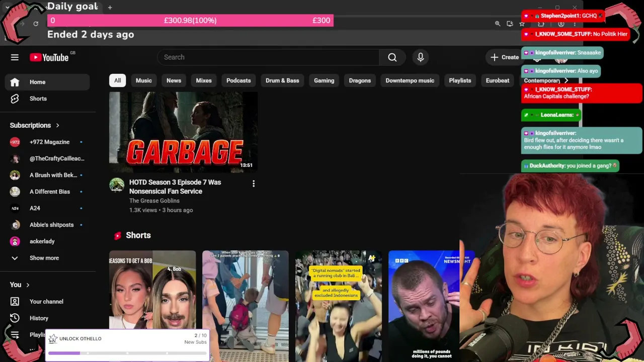Click The Grease Goblins channel avatar
Image resolution: width=644 pixels, height=362 pixels.
click(x=117, y=185)
